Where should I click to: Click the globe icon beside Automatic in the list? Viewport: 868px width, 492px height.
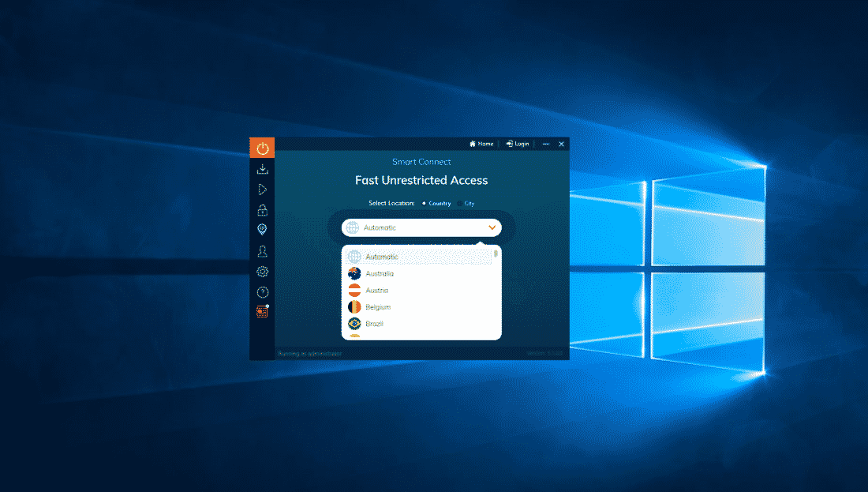pos(354,257)
